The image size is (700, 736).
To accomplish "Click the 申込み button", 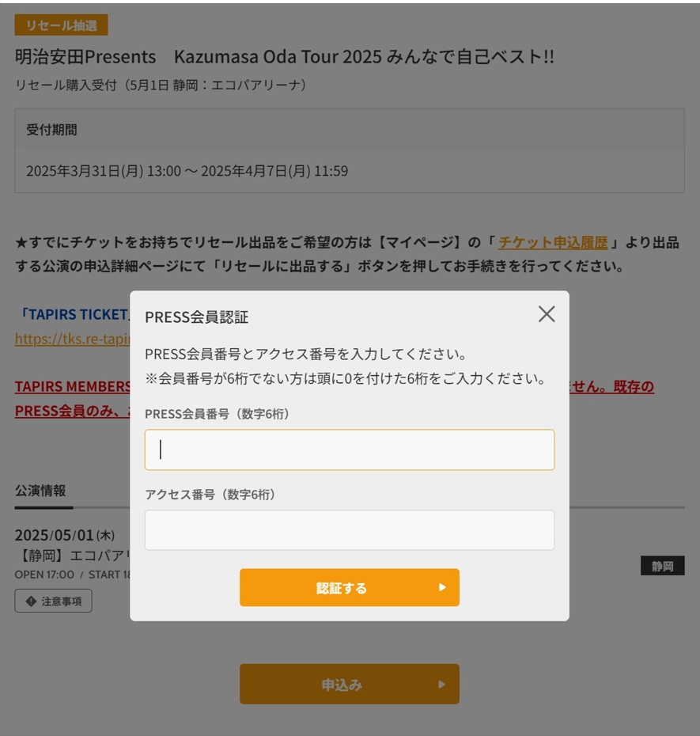I will pyautogui.click(x=349, y=684).
